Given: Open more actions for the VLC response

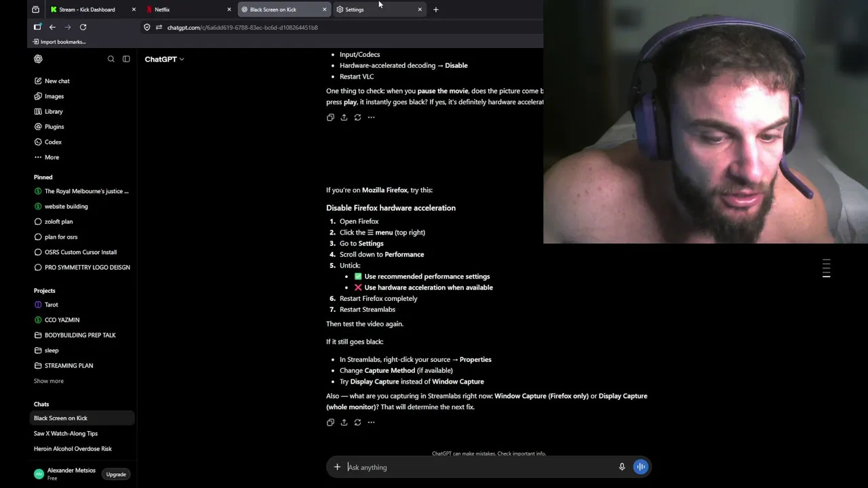Looking at the screenshot, I should pyautogui.click(x=371, y=117).
